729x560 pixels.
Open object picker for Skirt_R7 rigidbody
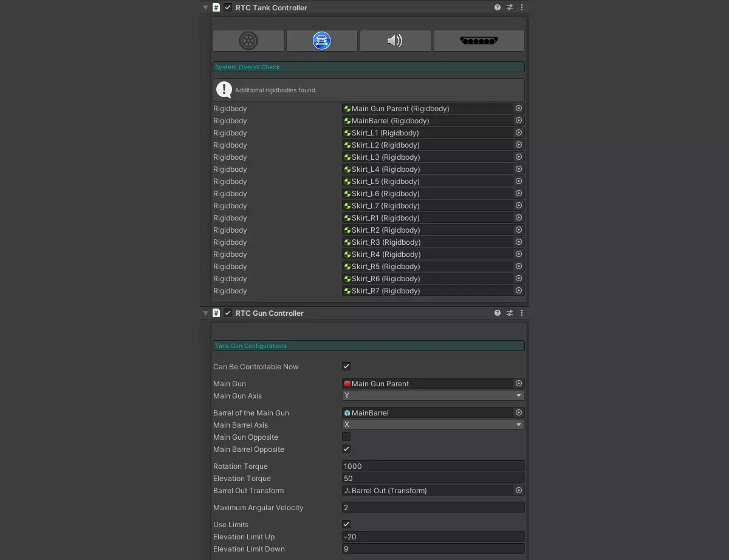[519, 290]
